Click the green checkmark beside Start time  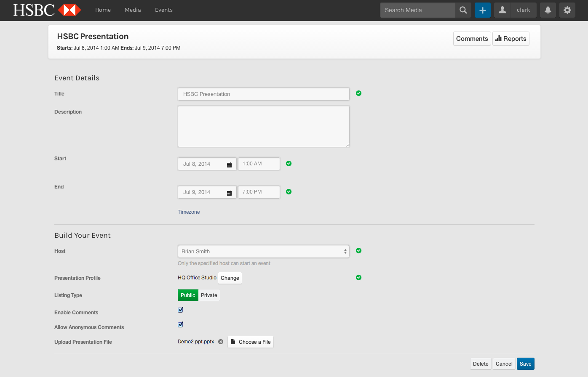click(289, 164)
